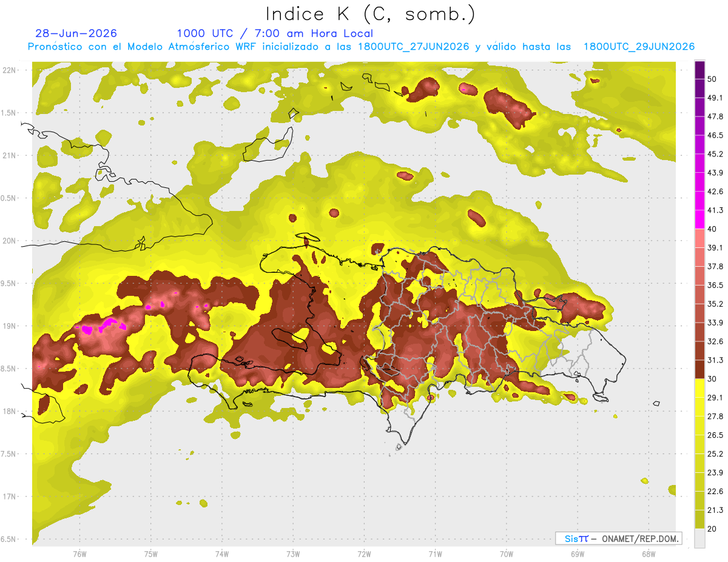Viewport: 728px width, 562px height.
Task: Pick the dark brown legend swatch between 30 and 31.3
Action: [699, 369]
